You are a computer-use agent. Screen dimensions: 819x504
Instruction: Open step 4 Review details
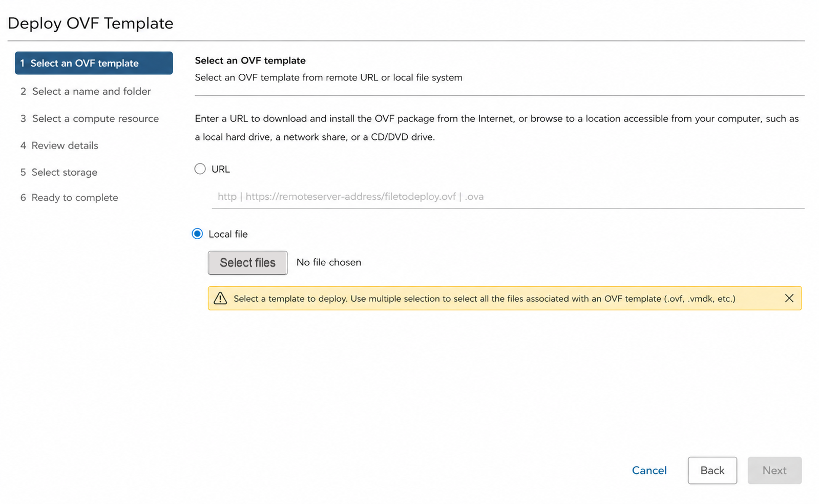click(x=59, y=145)
